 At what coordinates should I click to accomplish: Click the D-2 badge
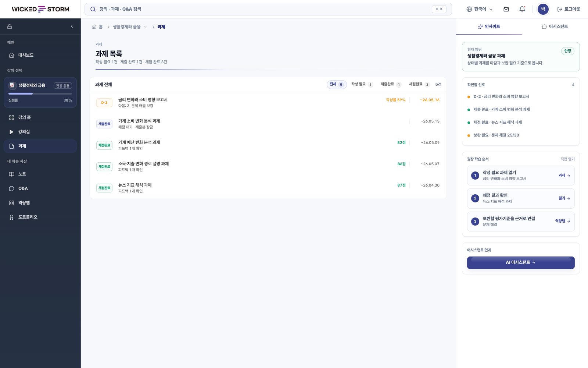[104, 103]
